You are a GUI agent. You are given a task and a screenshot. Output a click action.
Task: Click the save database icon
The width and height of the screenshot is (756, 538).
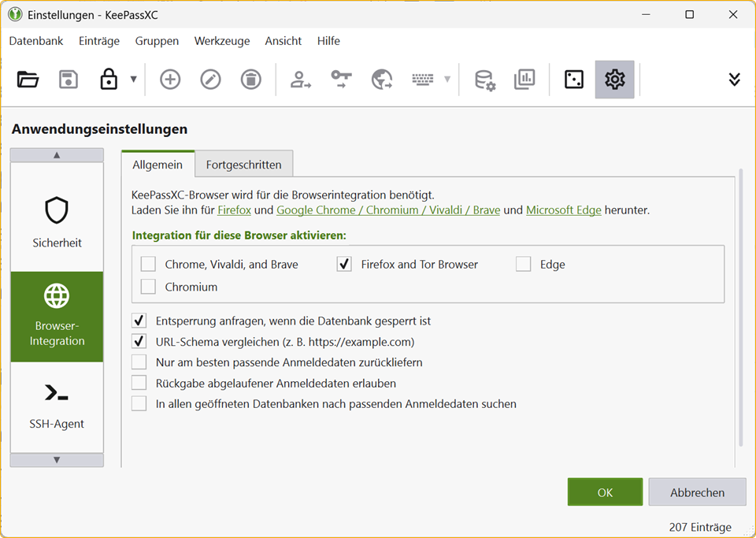69,79
